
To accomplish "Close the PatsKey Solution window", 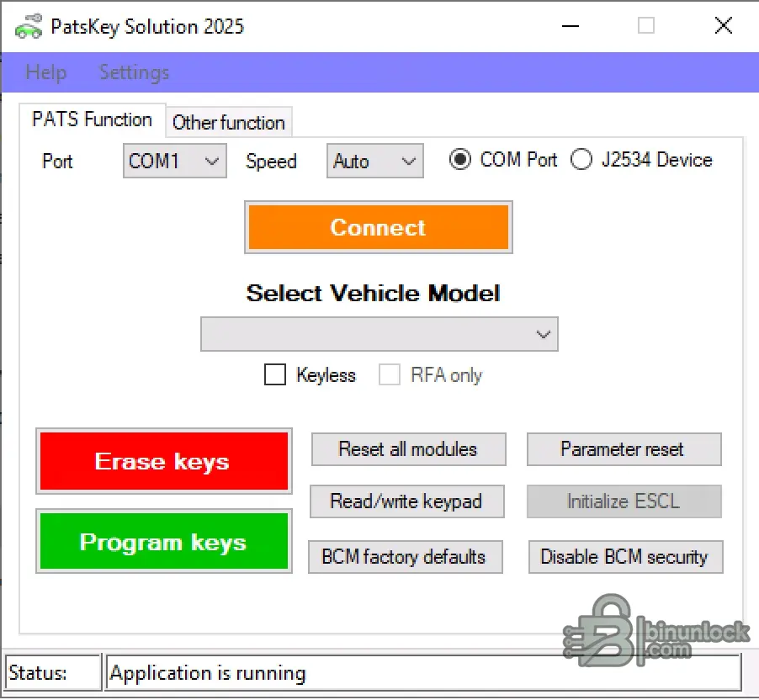I will 723,26.
